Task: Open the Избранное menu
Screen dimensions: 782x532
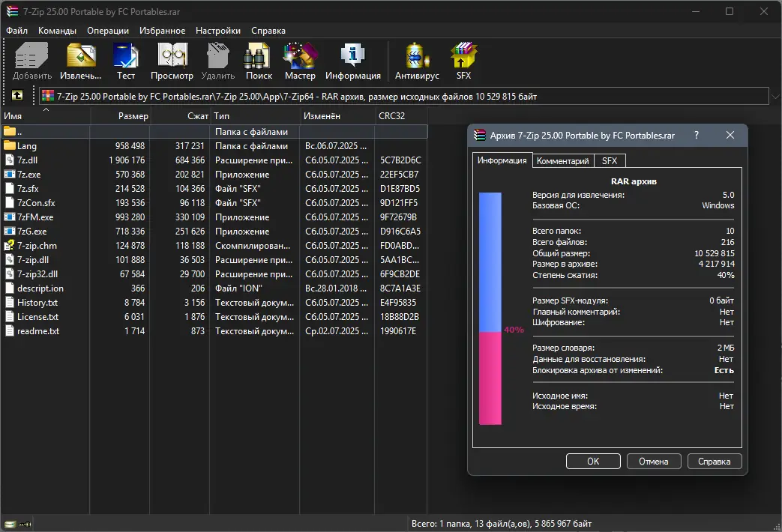Action: coord(162,31)
